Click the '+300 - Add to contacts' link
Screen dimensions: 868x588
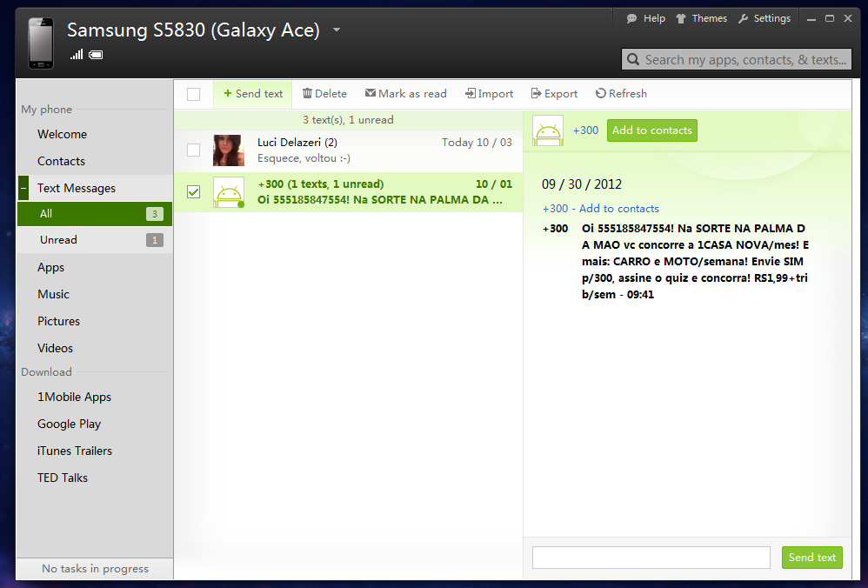(x=601, y=209)
